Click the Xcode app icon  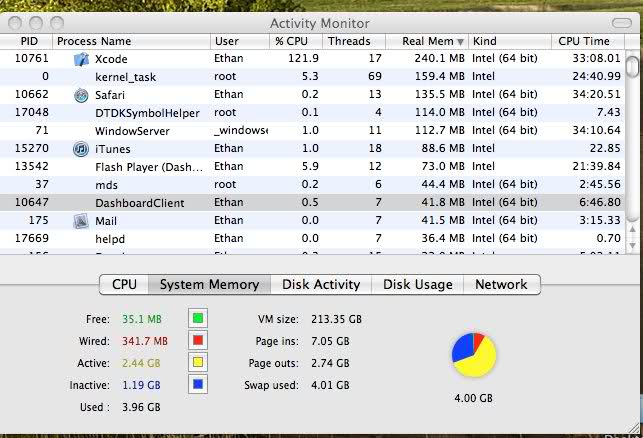81,59
